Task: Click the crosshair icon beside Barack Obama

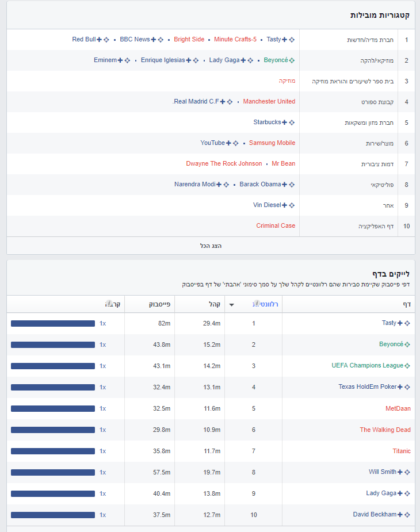Action: (x=292, y=185)
